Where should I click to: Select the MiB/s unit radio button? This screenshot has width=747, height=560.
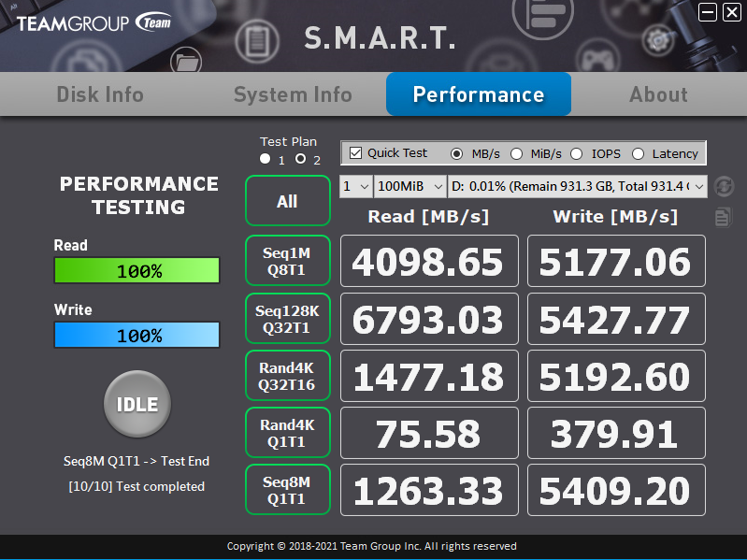(516, 153)
